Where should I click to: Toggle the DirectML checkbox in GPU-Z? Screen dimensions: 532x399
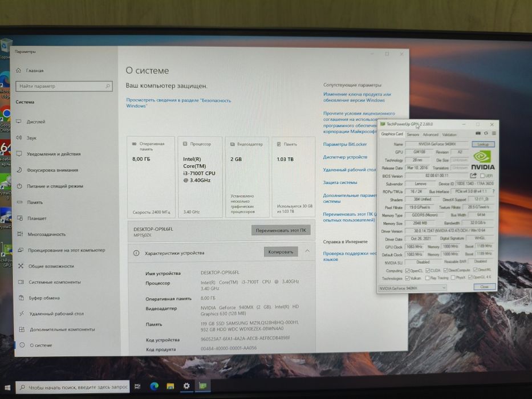point(475,270)
